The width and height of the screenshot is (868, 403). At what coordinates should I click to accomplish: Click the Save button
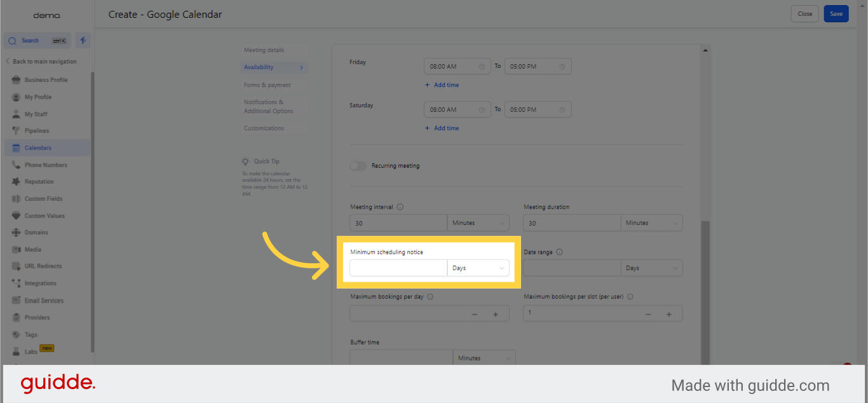[x=836, y=14]
